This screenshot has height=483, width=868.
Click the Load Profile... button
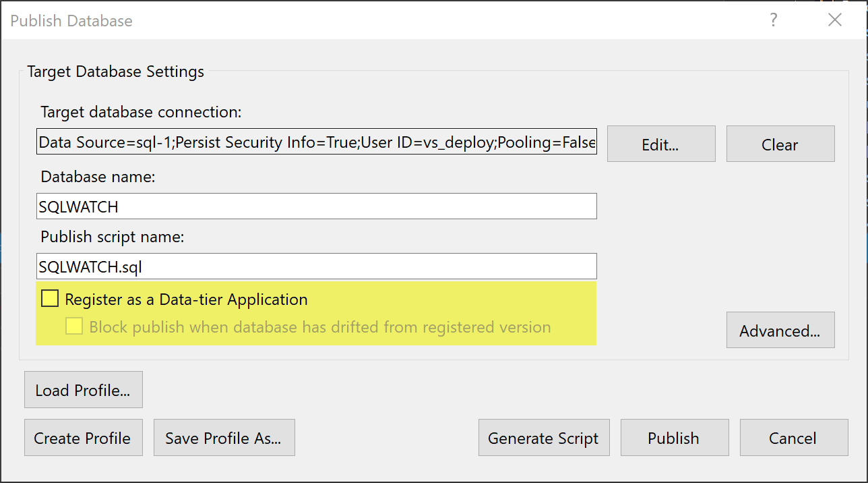(x=84, y=389)
